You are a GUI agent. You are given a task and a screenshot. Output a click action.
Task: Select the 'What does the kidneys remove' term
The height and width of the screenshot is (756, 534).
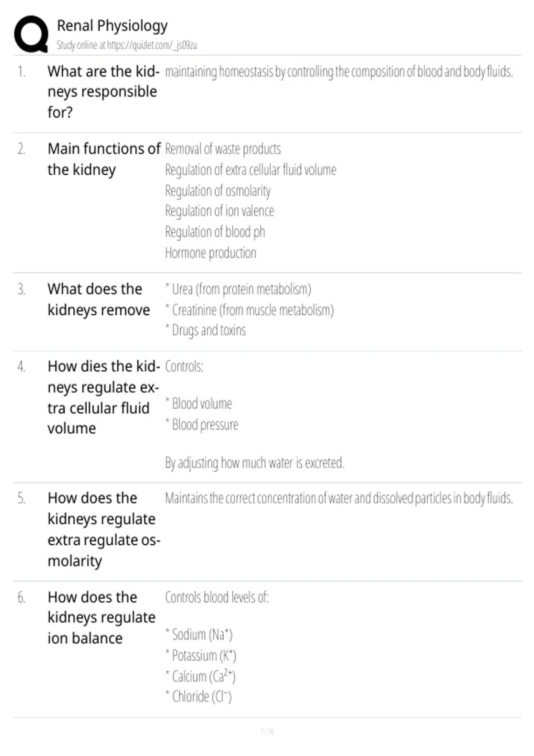[x=99, y=299]
